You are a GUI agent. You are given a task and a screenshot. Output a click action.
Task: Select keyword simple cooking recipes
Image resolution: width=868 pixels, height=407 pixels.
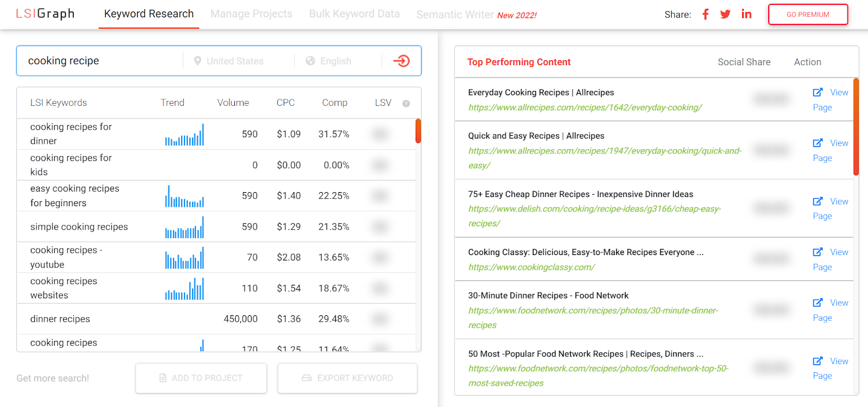click(x=79, y=227)
